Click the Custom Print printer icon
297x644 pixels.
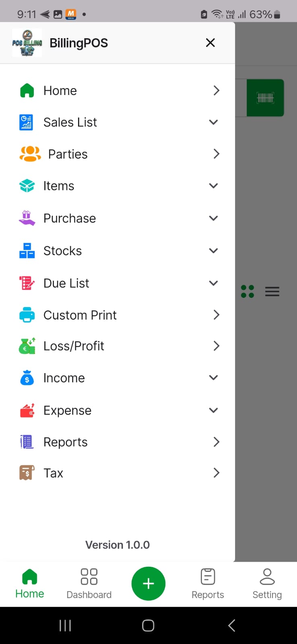click(x=27, y=315)
